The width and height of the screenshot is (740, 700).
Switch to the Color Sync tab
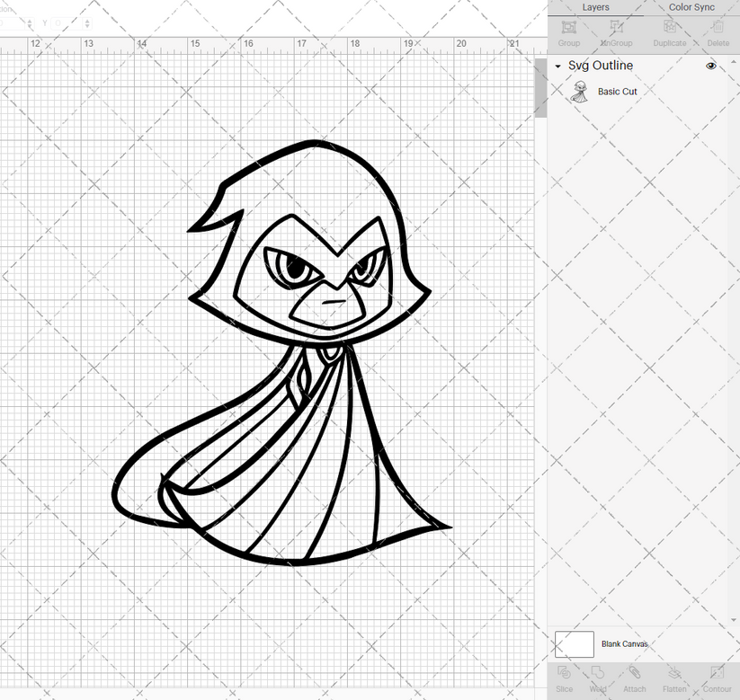tap(691, 7)
